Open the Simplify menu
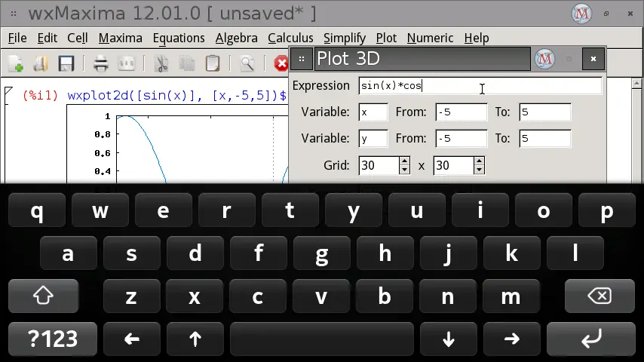The width and height of the screenshot is (644, 362). point(345,38)
